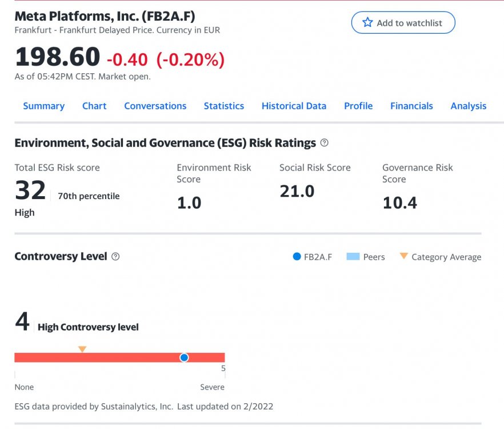
Task: Click the orange triangle marker above the controversy bar
Action: pos(82,349)
